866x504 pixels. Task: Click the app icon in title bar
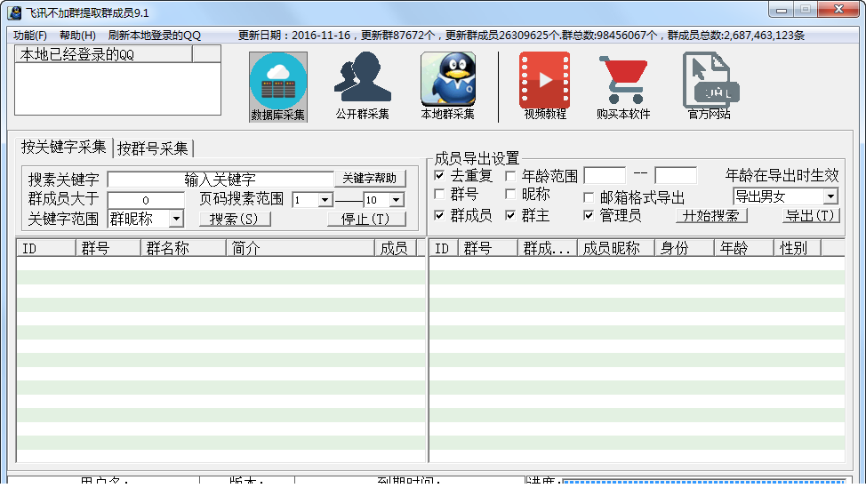[15, 12]
